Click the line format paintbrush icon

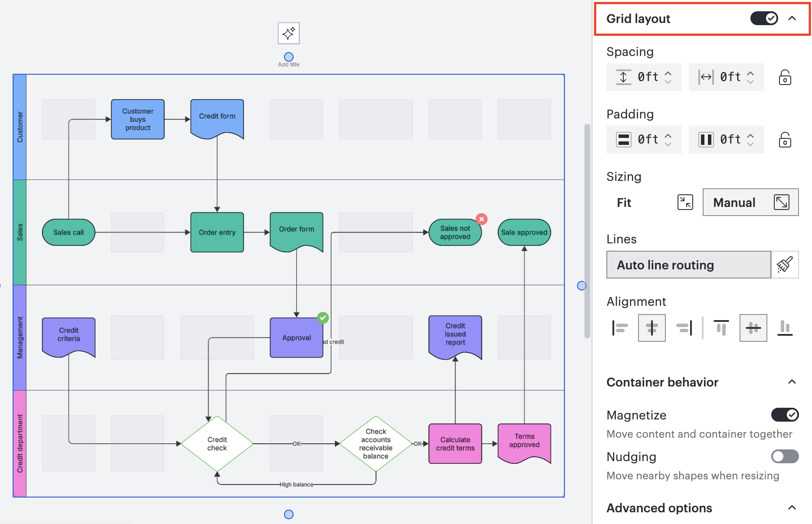pyautogui.click(x=785, y=265)
